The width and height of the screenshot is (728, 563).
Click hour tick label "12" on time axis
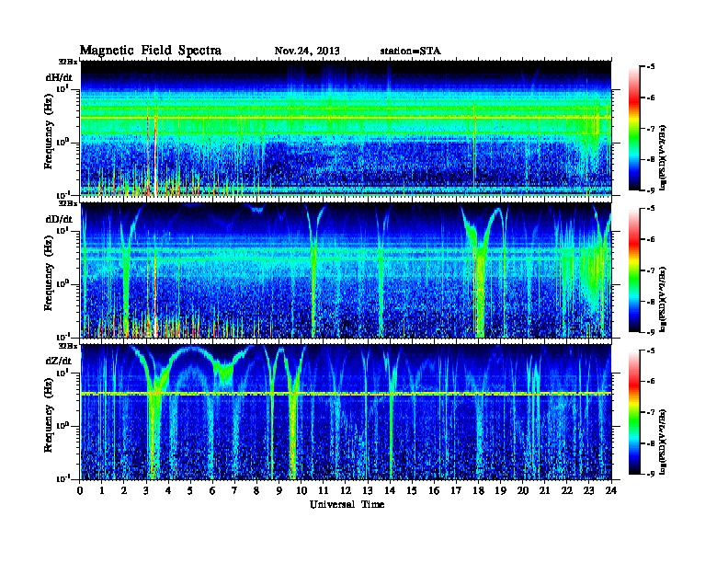(346, 490)
